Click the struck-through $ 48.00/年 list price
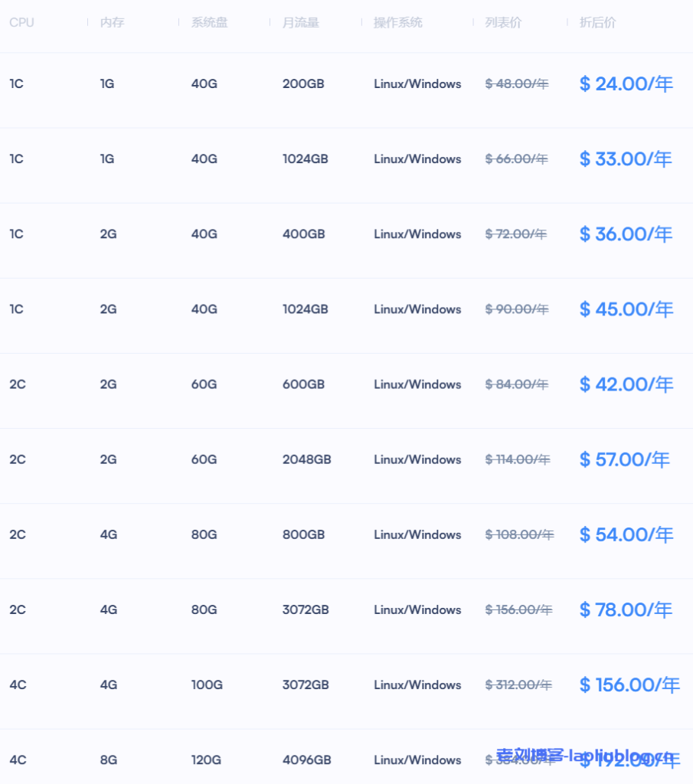The width and height of the screenshot is (693, 784). pos(517,84)
